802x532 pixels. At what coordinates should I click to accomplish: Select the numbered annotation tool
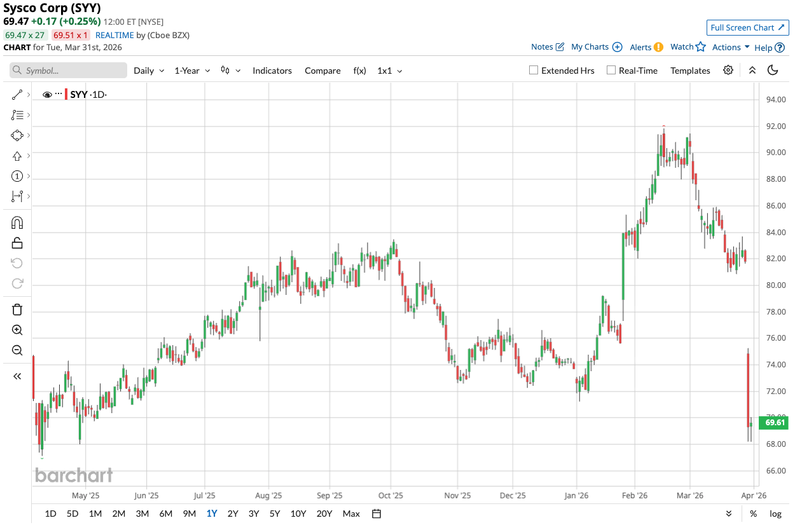coord(17,176)
